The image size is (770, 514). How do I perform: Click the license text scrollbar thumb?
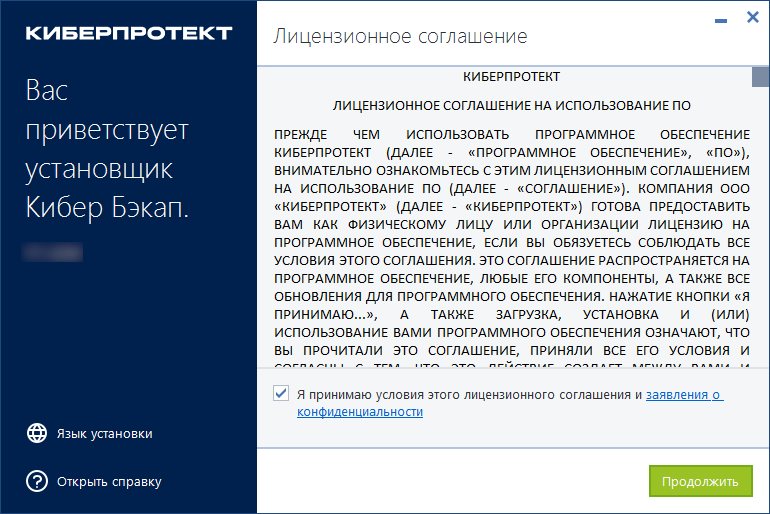pyautogui.click(x=760, y=77)
